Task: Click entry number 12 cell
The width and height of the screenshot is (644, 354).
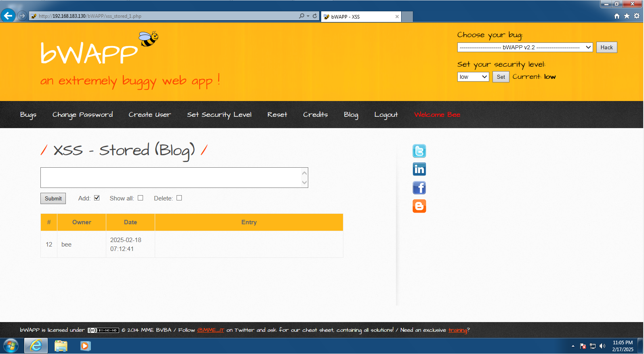Action: click(x=49, y=244)
